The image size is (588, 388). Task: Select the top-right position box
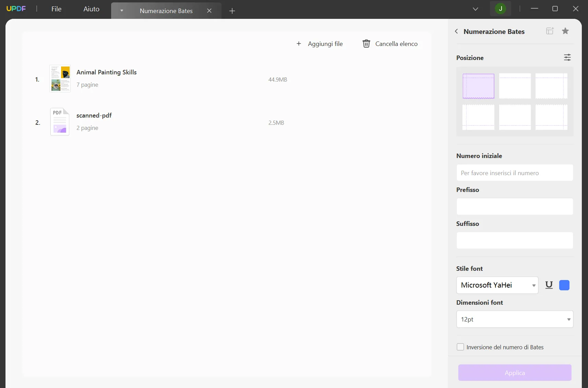click(x=551, y=86)
